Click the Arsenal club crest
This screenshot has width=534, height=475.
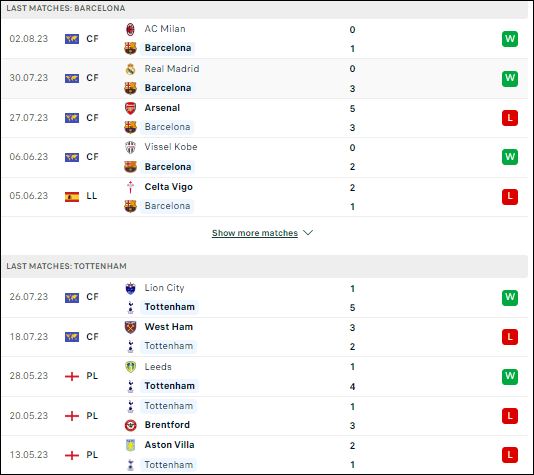(x=130, y=108)
